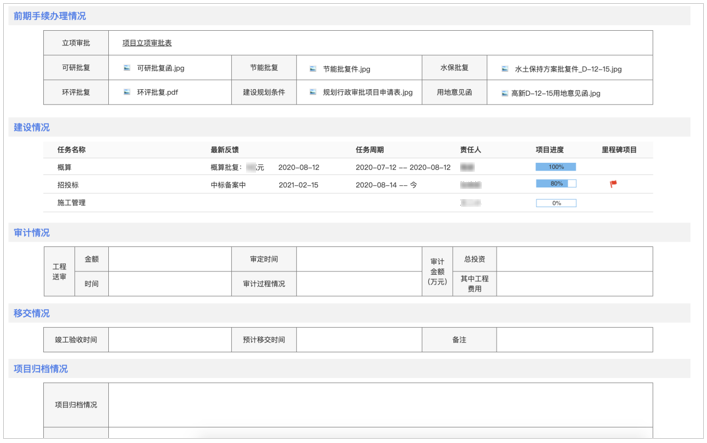Viewport: 707px width, 443px height.
Task: Click the 0% progress bar for 施工管理
Action: coord(556,203)
